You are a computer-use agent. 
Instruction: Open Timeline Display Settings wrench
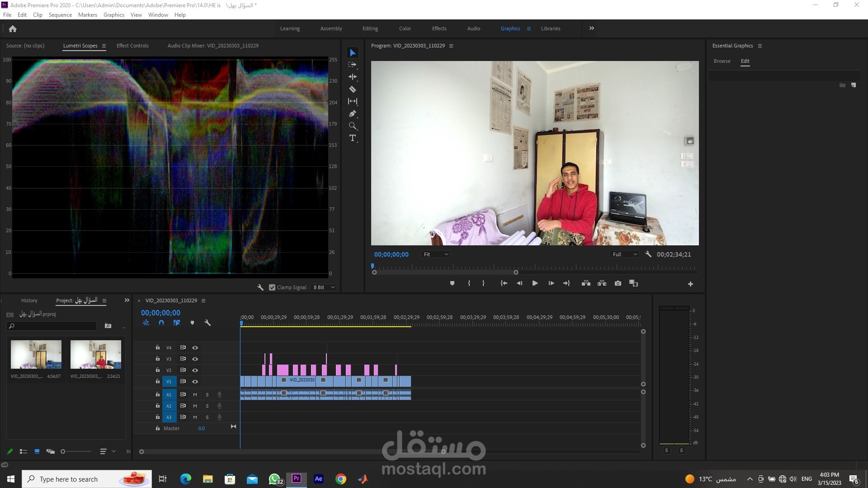point(208,323)
